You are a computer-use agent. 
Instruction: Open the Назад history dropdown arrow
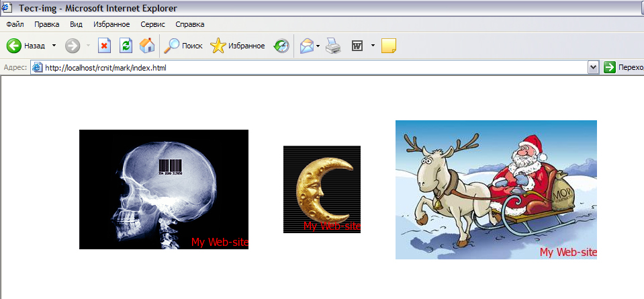pos(54,46)
